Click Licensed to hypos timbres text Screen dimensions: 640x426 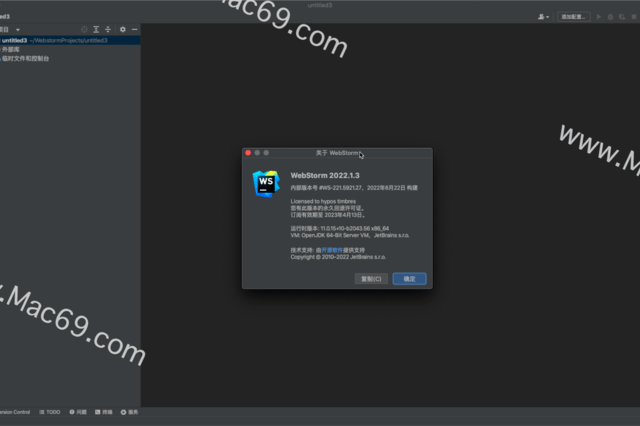tap(323, 201)
